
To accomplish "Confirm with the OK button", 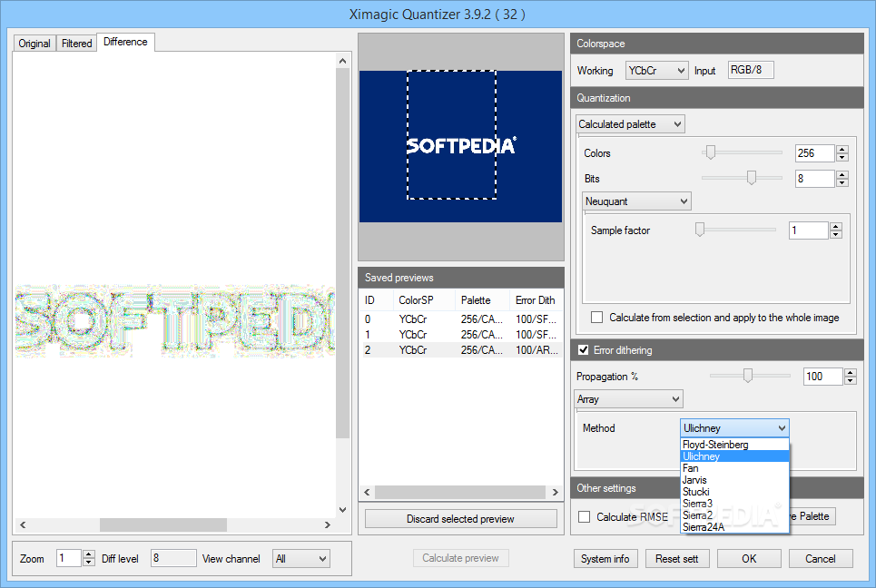I will 749,558.
